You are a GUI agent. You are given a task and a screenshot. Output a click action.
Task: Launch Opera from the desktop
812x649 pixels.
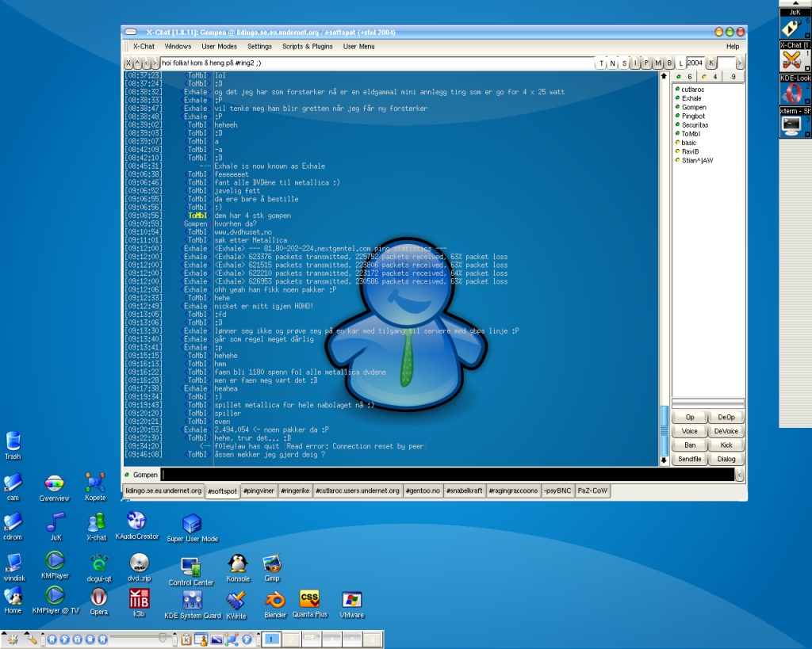click(x=98, y=601)
